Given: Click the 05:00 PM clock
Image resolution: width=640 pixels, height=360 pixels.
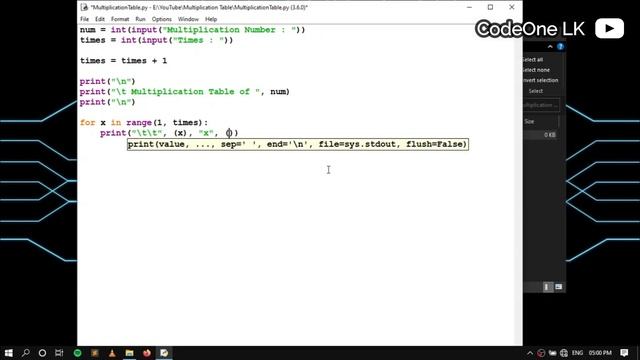Looking at the screenshot, I should coord(600,353).
